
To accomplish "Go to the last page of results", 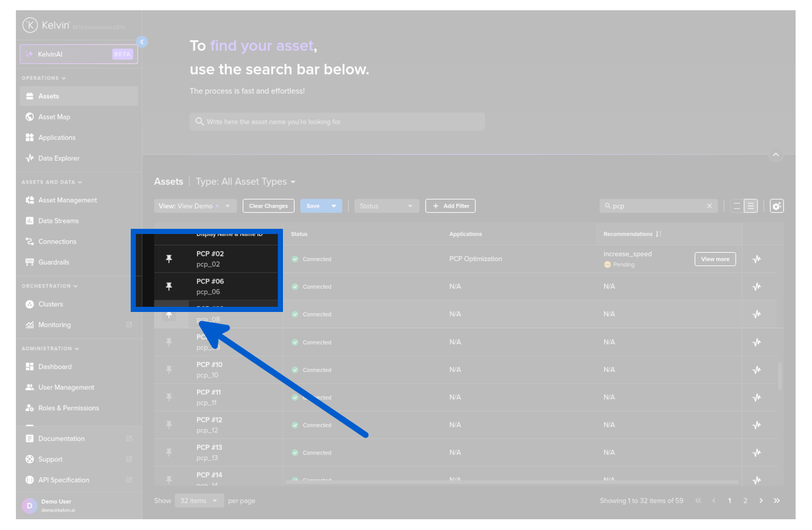I will 777,501.
